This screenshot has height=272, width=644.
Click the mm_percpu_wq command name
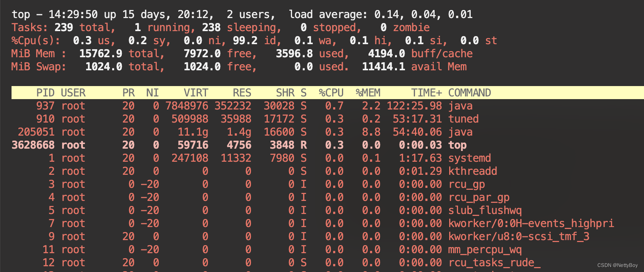pos(485,250)
